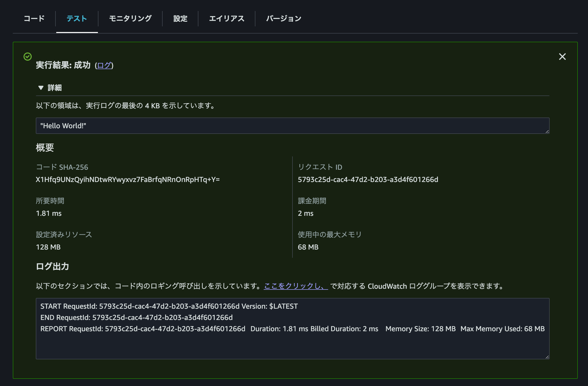Click the 実行結果: 成功 heading

click(63, 65)
